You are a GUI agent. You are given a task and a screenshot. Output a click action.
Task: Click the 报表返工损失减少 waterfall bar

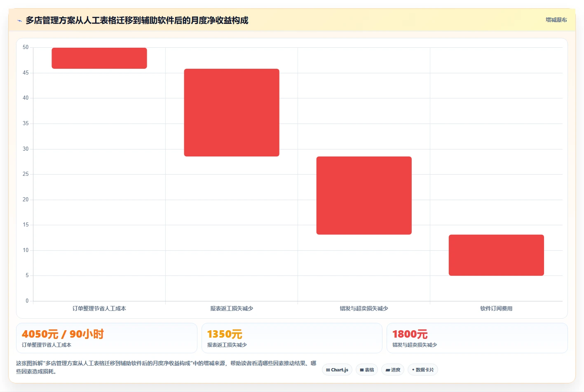point(232,112)
